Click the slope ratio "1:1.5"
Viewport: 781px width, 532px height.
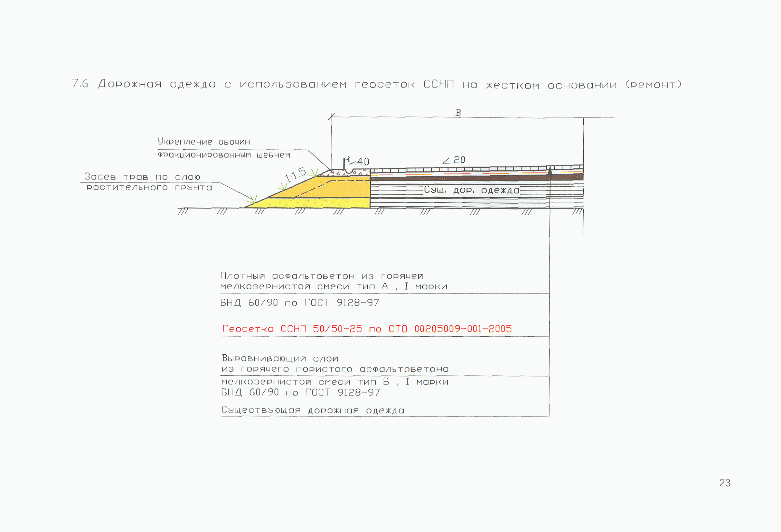295,174
